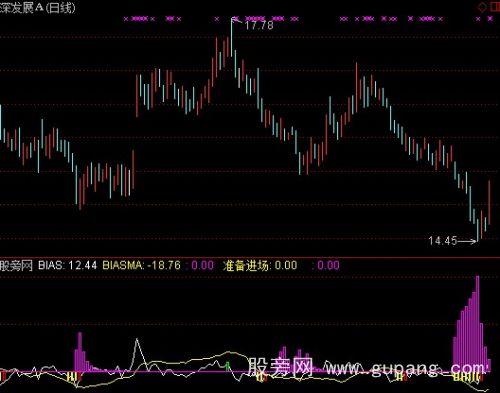Viewport: 500px width, 393px height.
Task: Select the BIAS: 12.44 indicator value
Action: pyautogui.click(x=67, y=265)
